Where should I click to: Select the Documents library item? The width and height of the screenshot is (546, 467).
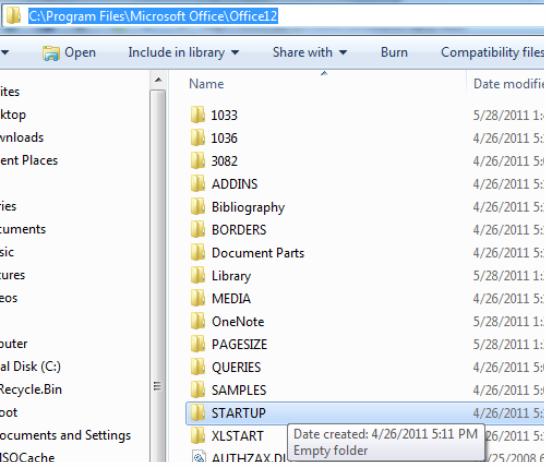[x=23, y=229]
